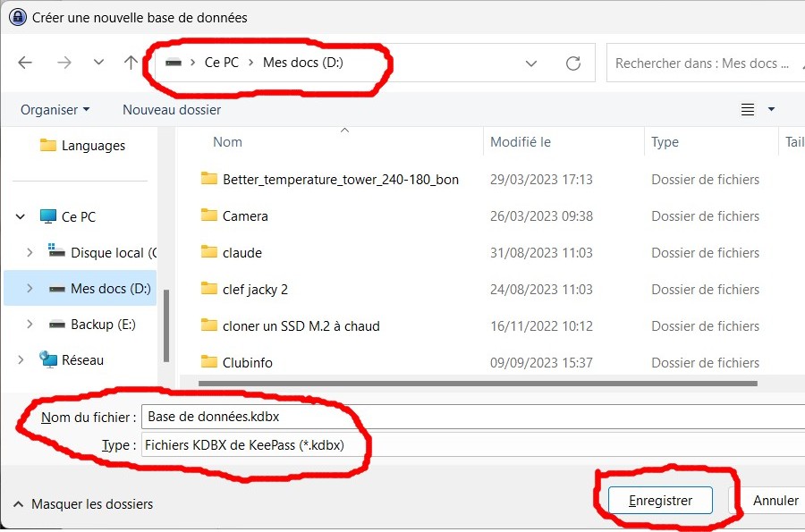Sort files by Modifié le column

pyautogui.click(x=521, y=141)
